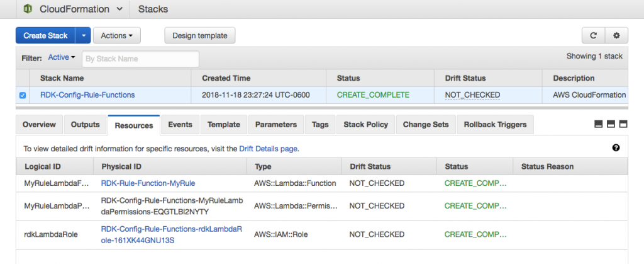644x264 pixels.
Task: Click the rdkLambdaRole logical ID
Action: [x=51, y=235]
